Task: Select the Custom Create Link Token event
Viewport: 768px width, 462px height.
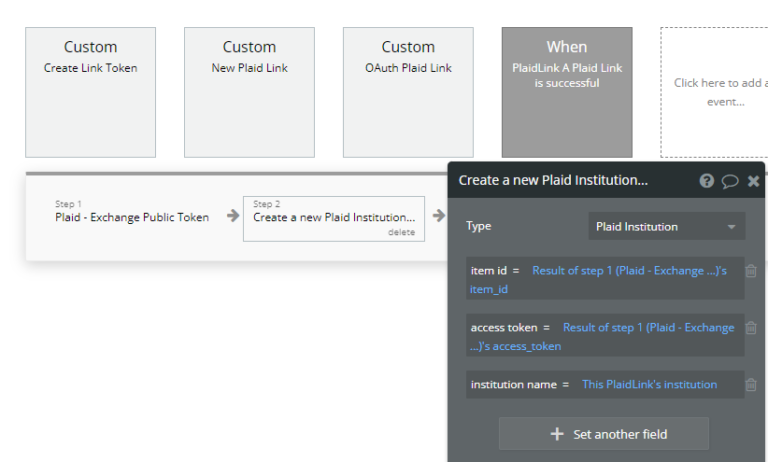Action: point(91,93)
